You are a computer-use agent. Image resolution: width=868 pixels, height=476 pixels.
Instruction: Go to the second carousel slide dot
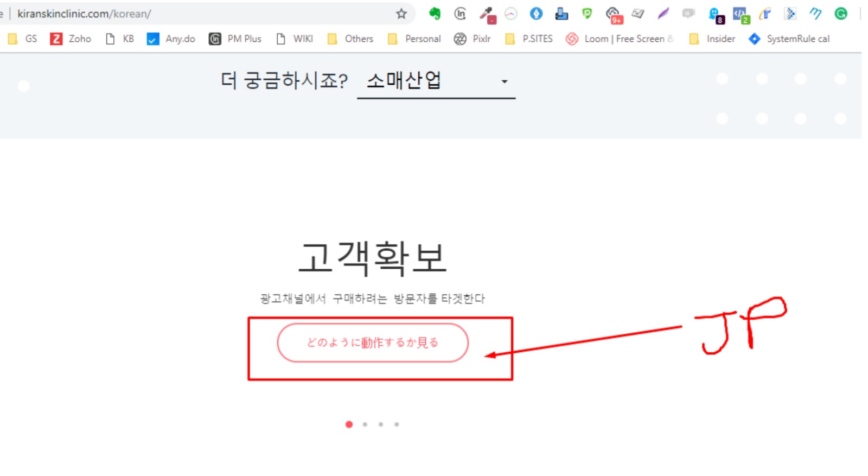(365, 424)
